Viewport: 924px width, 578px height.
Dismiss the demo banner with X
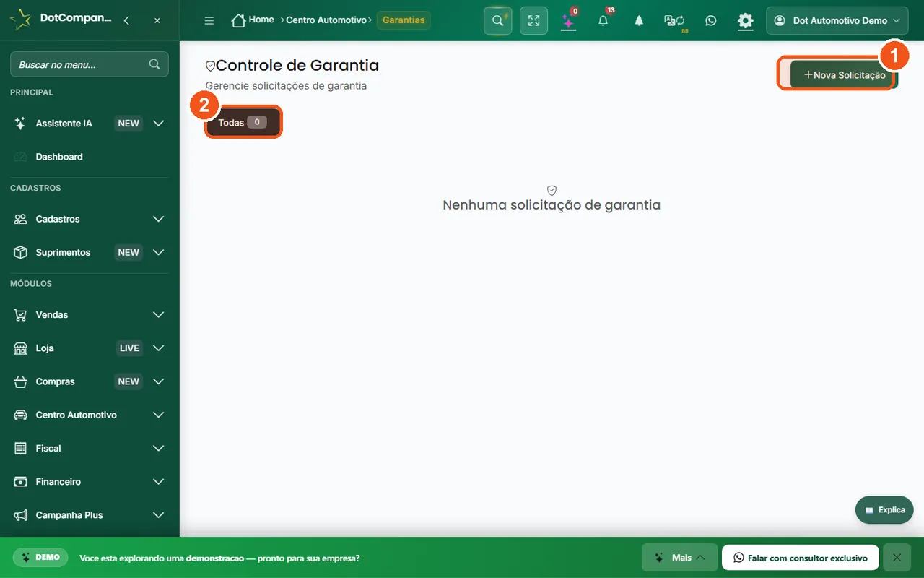pos(897,558)
